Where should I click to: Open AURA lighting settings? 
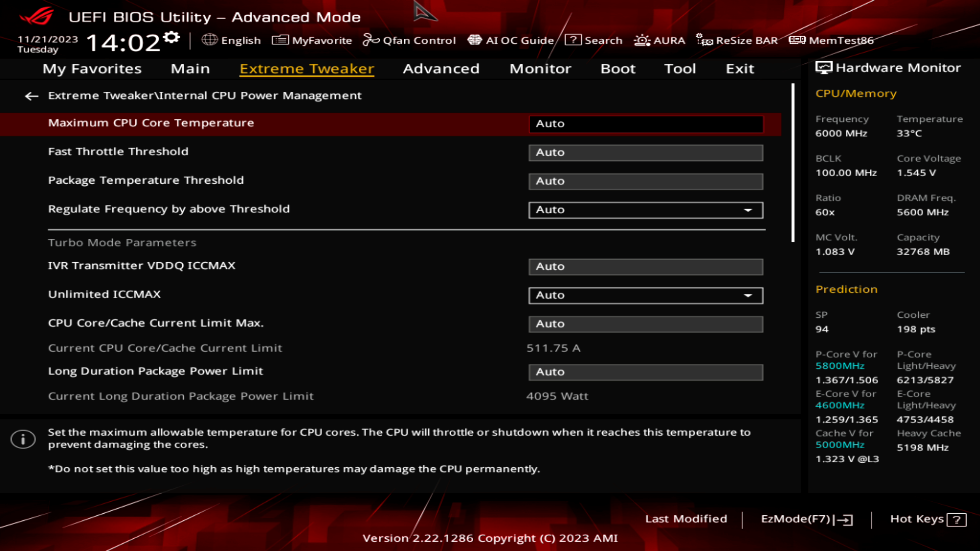coord(660,40)
